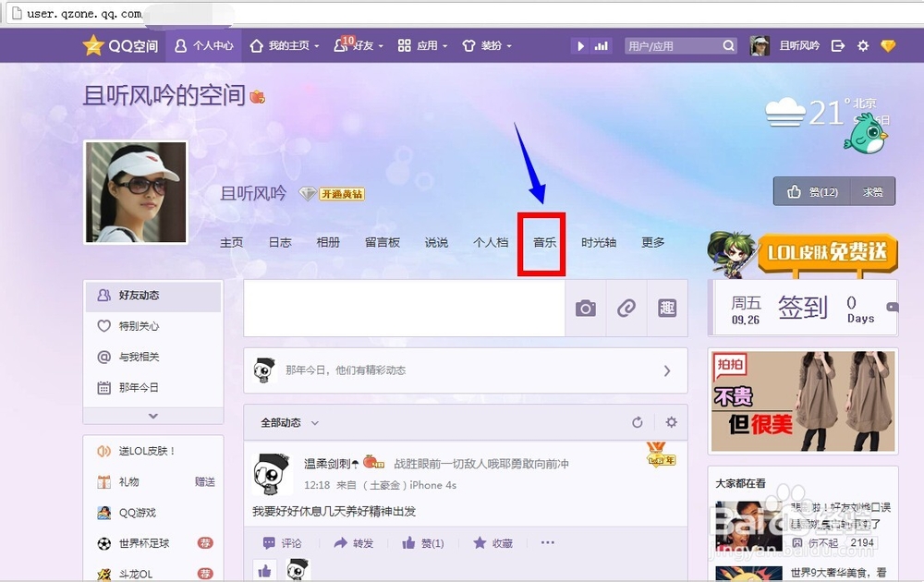Image resolution: width=924 pixels, height=582 pixels.
Task: Open 且听风吟 username in top bar
Action: click(799, 45)
